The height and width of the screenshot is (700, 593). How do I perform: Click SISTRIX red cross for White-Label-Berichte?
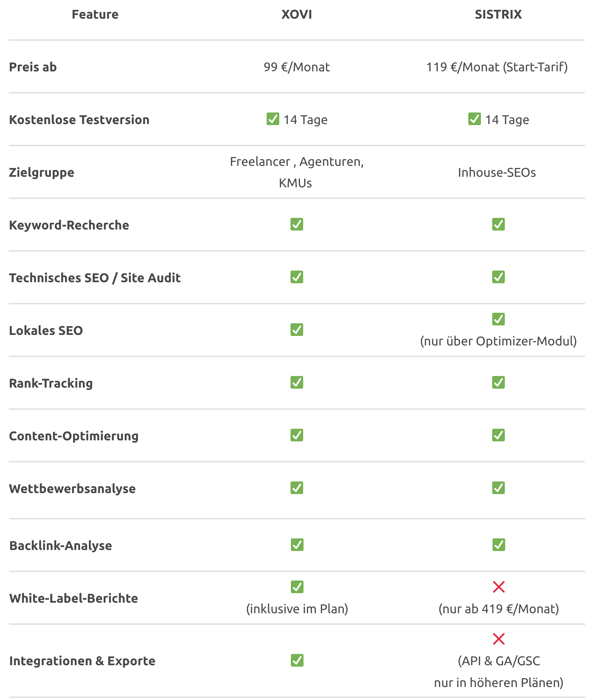[x=498, y=587]
